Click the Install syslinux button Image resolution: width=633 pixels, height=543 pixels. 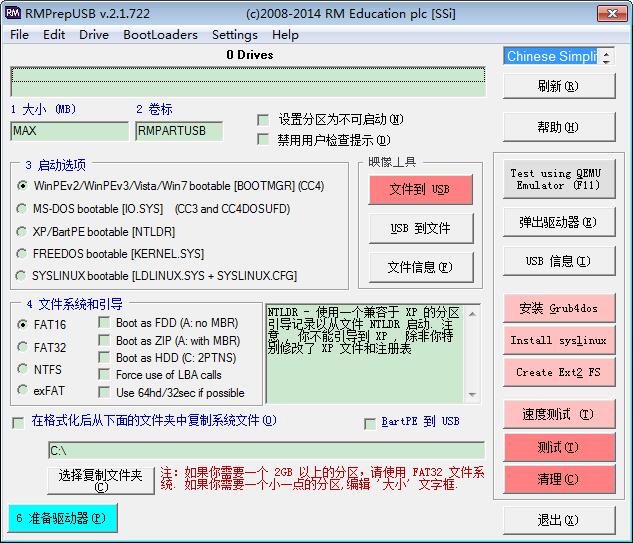coord(559,340)
